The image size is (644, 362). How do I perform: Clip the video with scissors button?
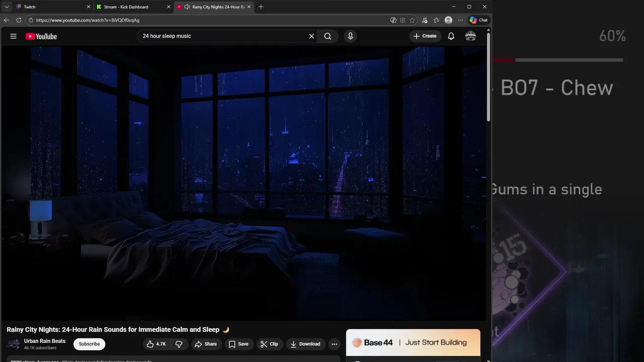[269, 344]
